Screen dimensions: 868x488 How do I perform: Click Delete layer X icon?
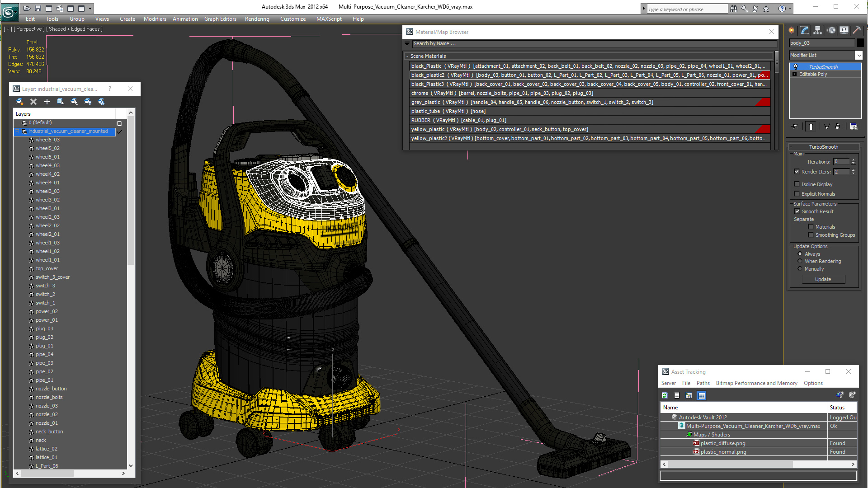33,102
